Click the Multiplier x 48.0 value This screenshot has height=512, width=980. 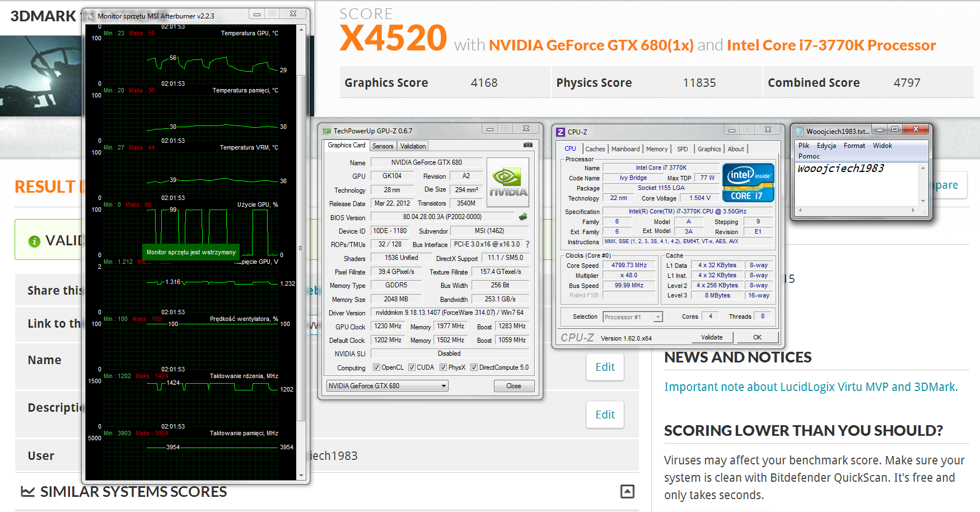pyautogui.click(x=629, y=276)
